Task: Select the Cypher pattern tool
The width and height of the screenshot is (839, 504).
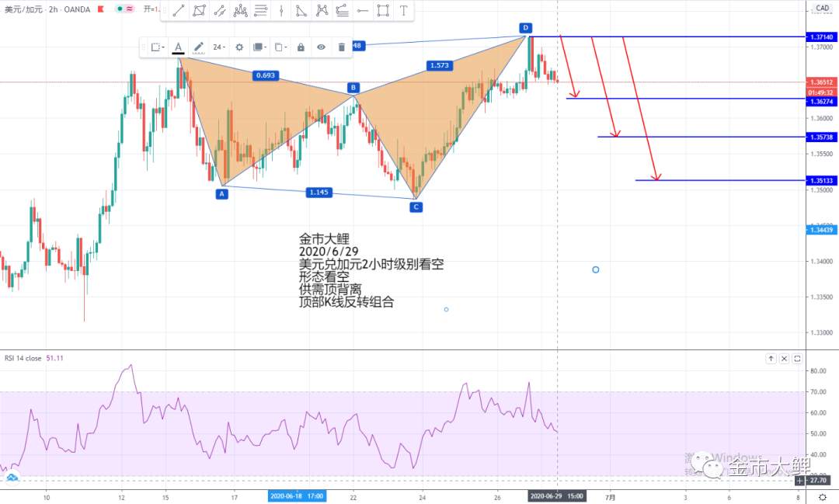Action: [322, 10]
